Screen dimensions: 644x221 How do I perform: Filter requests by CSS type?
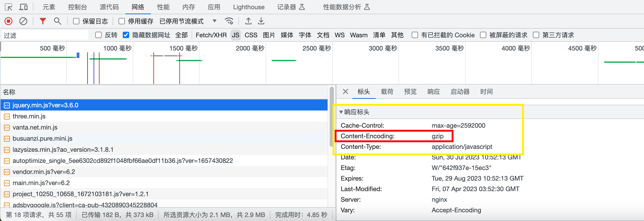tap(251, 35)
